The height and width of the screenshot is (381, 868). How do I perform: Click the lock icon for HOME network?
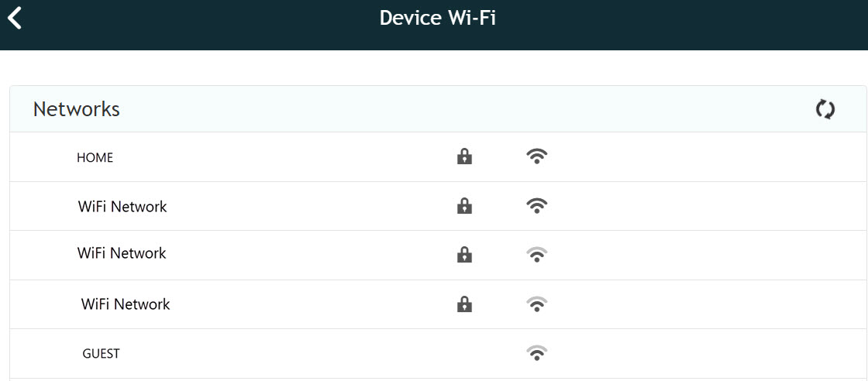(464, 156)
